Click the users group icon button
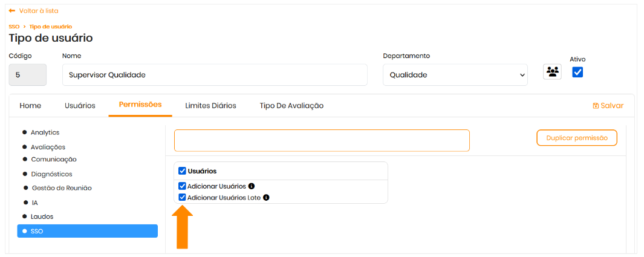 click(x=552, y=72)
